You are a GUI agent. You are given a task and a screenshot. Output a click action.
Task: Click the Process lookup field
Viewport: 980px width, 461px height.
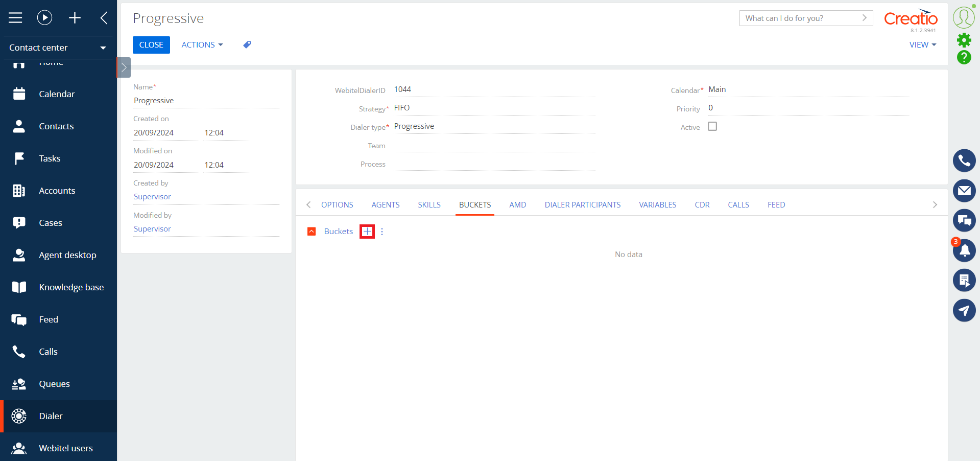(494, 164)
